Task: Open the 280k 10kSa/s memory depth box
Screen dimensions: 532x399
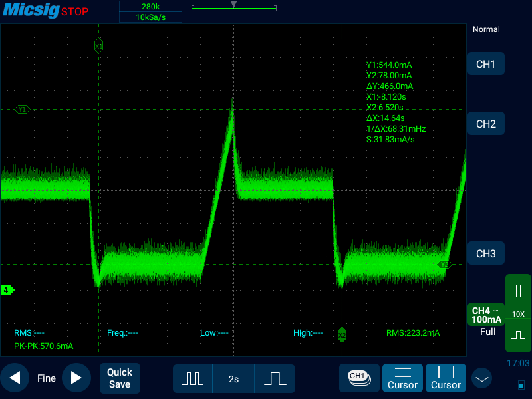Action: pyautogui.click(x=150, y=11)
